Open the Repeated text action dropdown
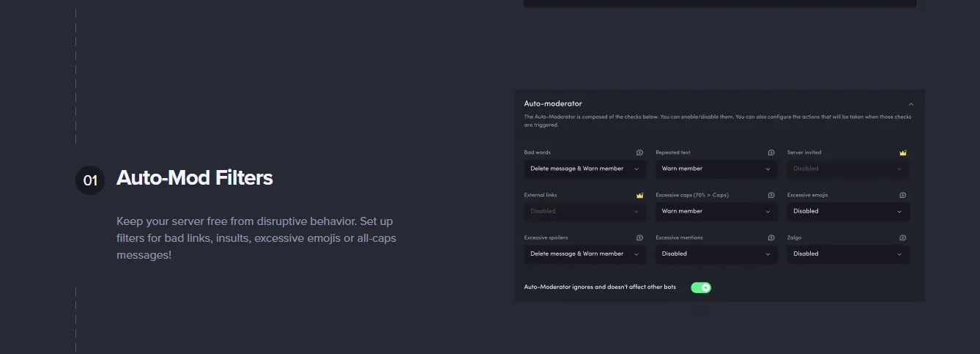980x354 pixels. pos(716,169)
